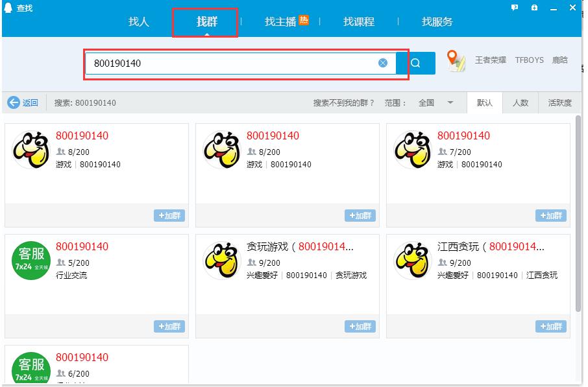The width and height of the screenshot is (588, 387).
Task: Click the 客服 avatar of the 6/200 group
Action: [x=31, y=368]
